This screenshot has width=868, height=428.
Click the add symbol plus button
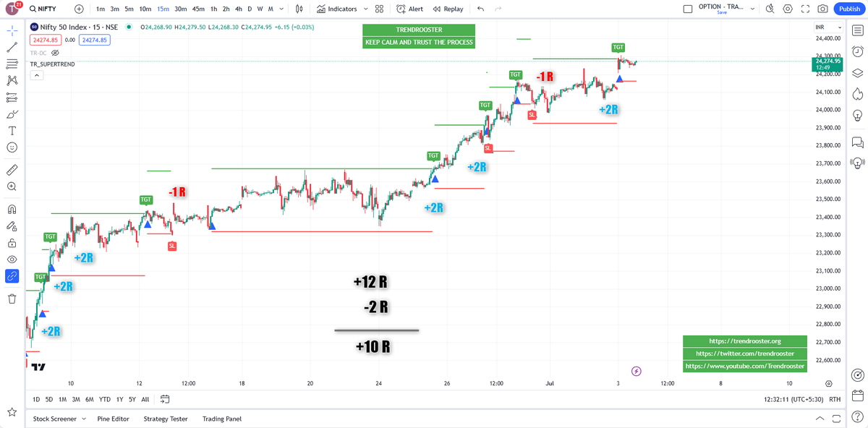coord(79,9)
